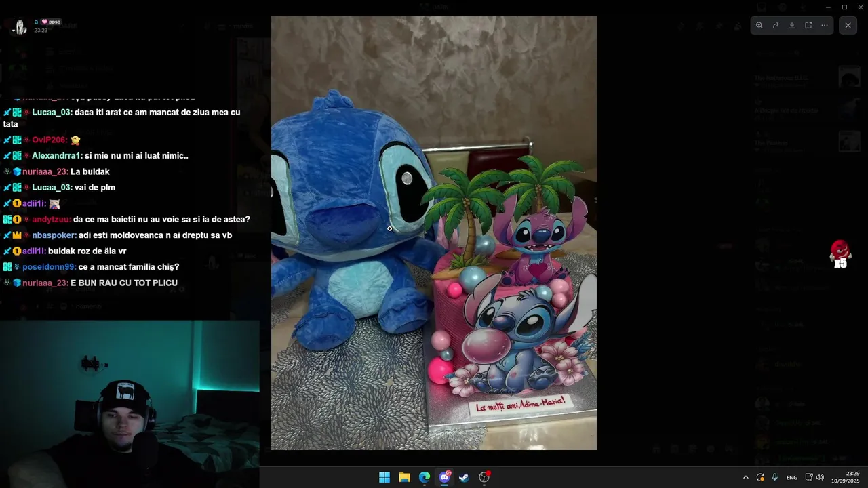Click 'buldak roz de ăla vr' message
This screenshot has width=868, height=488.
pyautogui.click(x=87, y=251)
